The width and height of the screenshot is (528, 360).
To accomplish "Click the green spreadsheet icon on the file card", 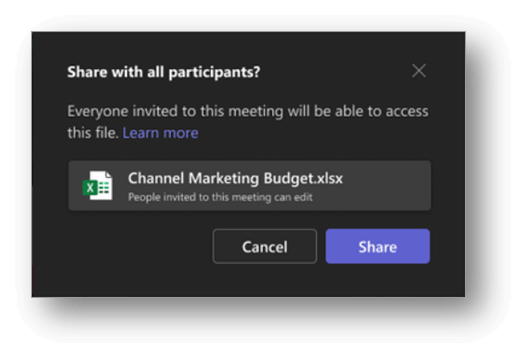I will point(97,186).
